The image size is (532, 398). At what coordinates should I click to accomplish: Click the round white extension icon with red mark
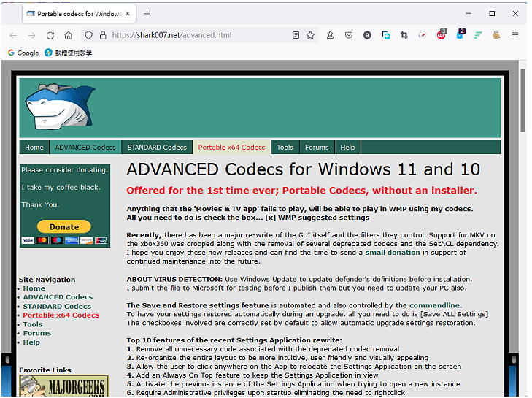tap(423, 35)
